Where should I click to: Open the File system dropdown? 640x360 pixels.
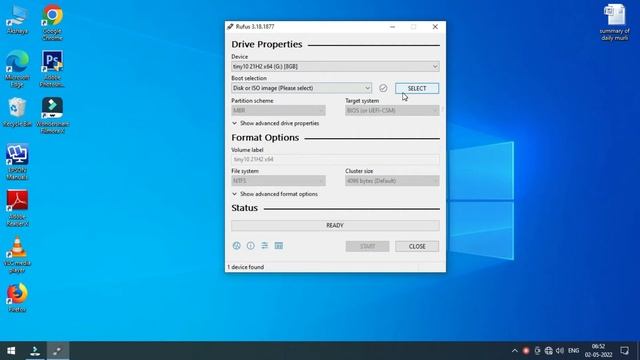[278, 181]
